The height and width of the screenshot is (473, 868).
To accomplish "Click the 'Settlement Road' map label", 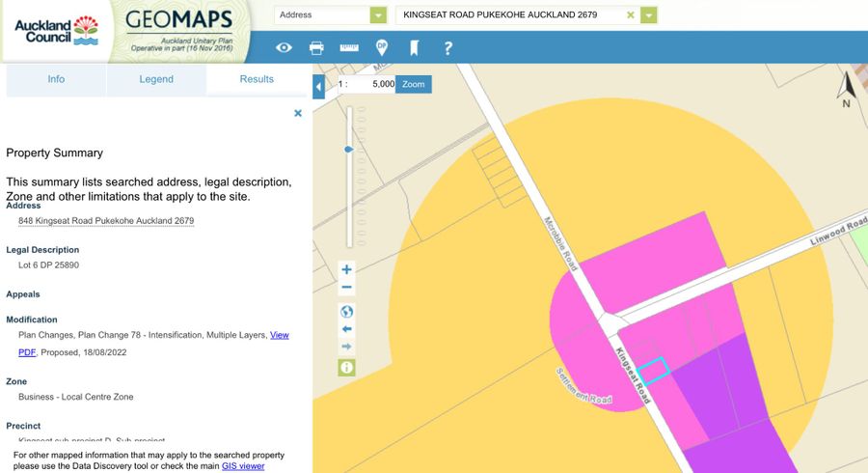I will coord(583,386).
